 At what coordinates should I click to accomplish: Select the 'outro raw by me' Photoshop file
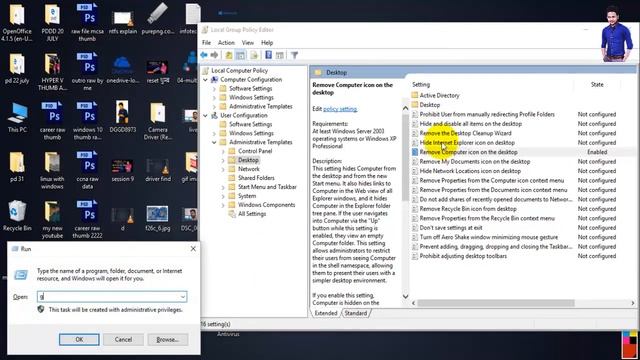pos(87,72)
